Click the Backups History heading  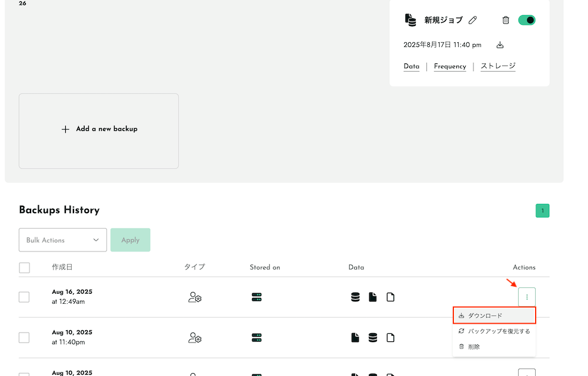tap(59, 210)
